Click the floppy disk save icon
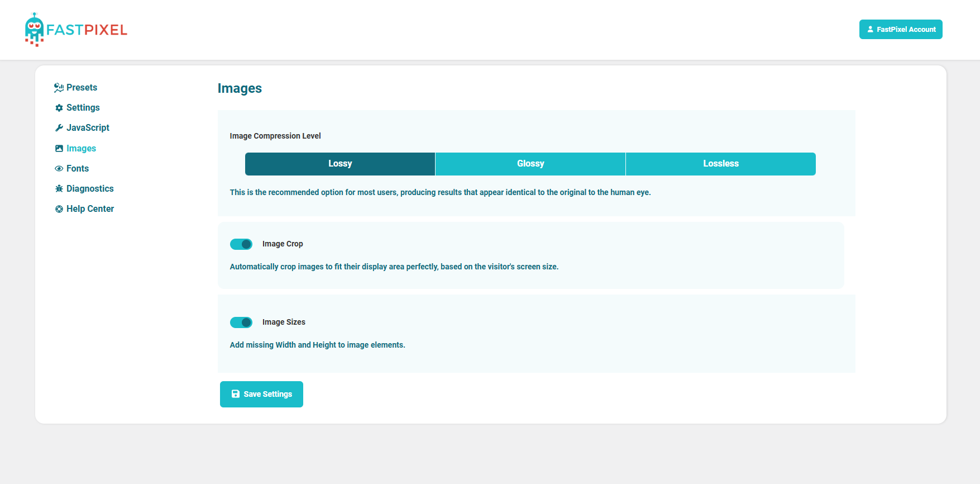The width and height of the screenshot is (980, 484). [x=236, y=394]
